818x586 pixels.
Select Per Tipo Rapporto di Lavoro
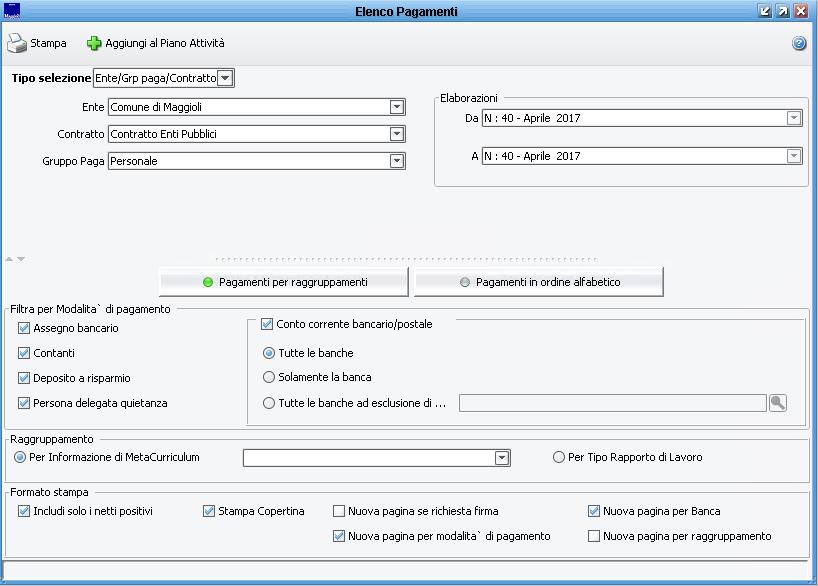point(558,458)
